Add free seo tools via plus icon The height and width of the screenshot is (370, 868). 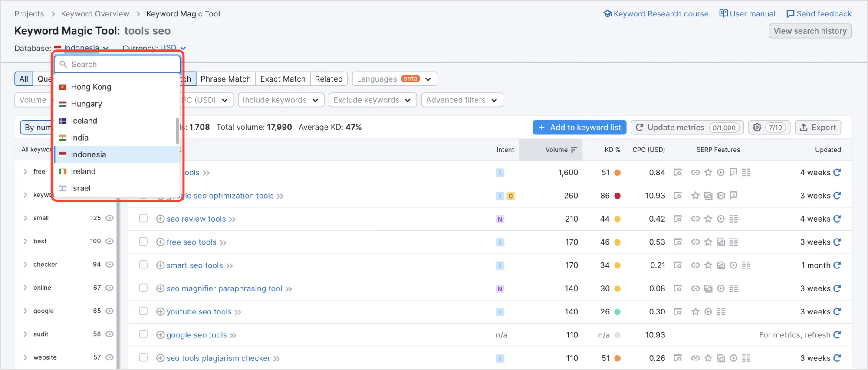point(160,242)
